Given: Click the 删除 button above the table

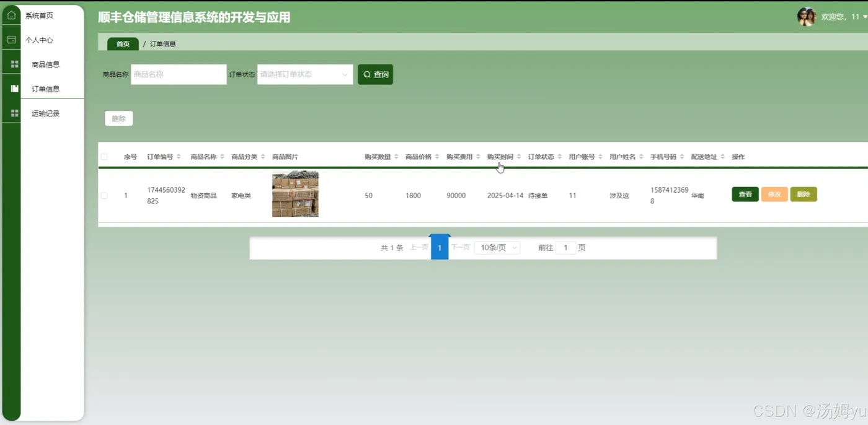Looking at the screenshot, I should [118, 118].
